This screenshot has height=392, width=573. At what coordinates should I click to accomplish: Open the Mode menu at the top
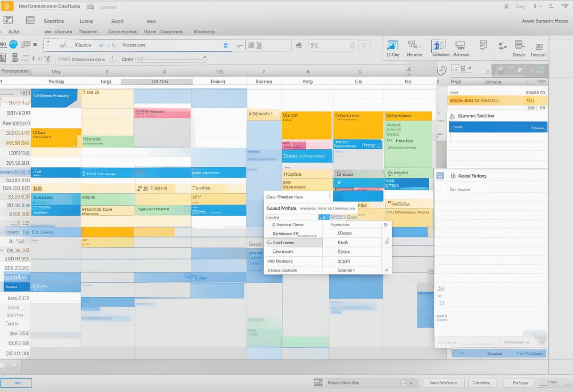(x=150, y=21)
